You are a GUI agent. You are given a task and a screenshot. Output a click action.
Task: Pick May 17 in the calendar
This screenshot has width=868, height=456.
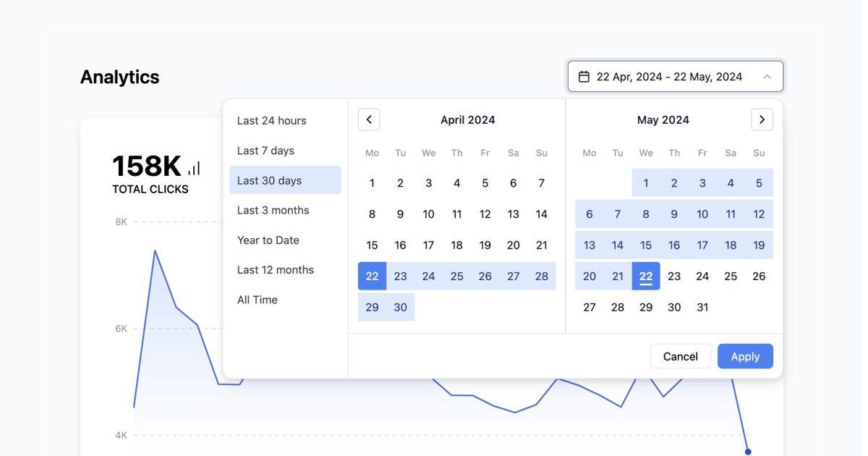pos(702,245)
